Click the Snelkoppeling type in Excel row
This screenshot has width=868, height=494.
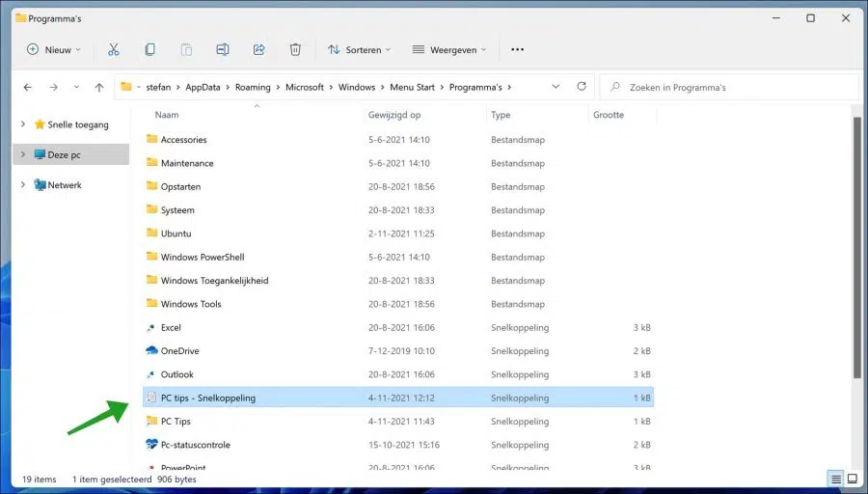tap(520, 327)
